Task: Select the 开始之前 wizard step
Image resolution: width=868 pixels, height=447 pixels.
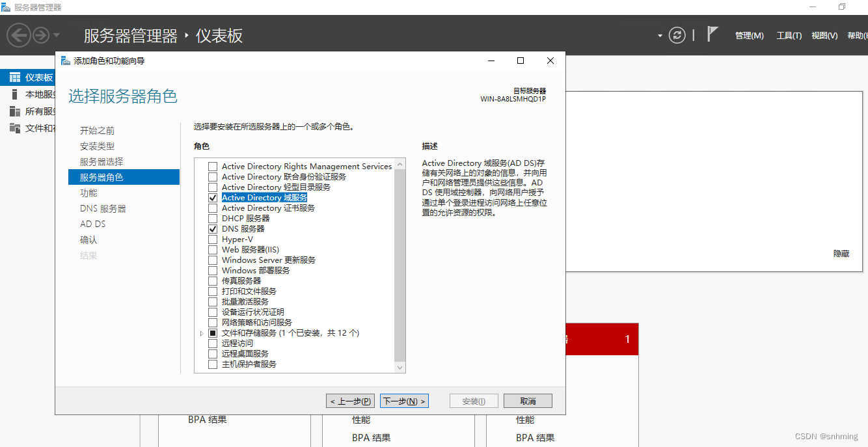Action: pyautogui.click(x=97, y=131)
